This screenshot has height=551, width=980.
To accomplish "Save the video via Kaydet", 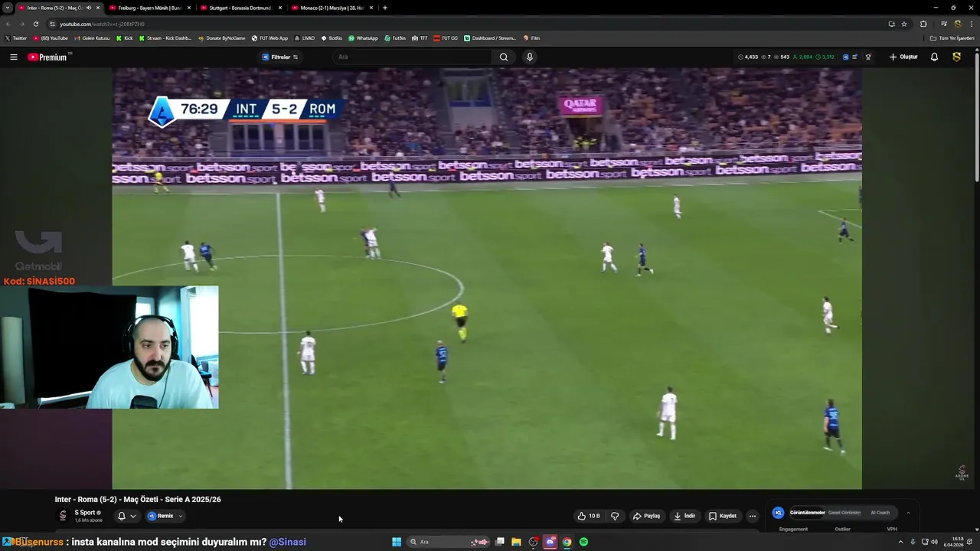I will [x=723, y=516].
